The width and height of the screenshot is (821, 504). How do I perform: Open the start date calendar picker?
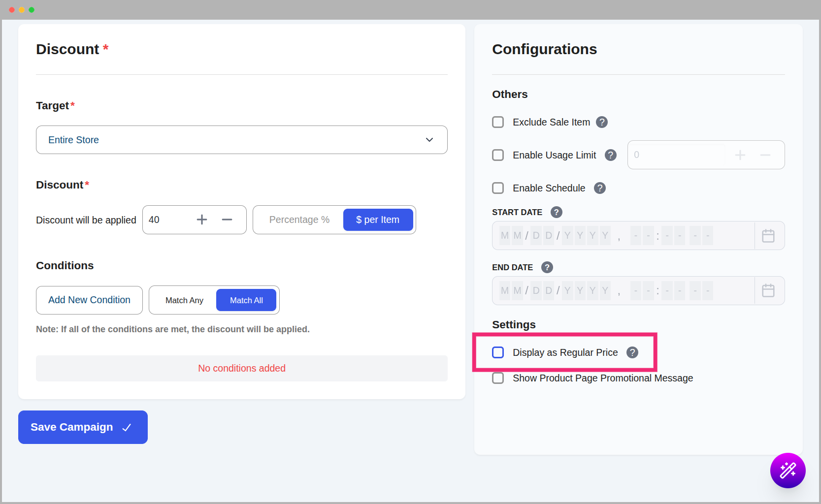tap(768, 236)
